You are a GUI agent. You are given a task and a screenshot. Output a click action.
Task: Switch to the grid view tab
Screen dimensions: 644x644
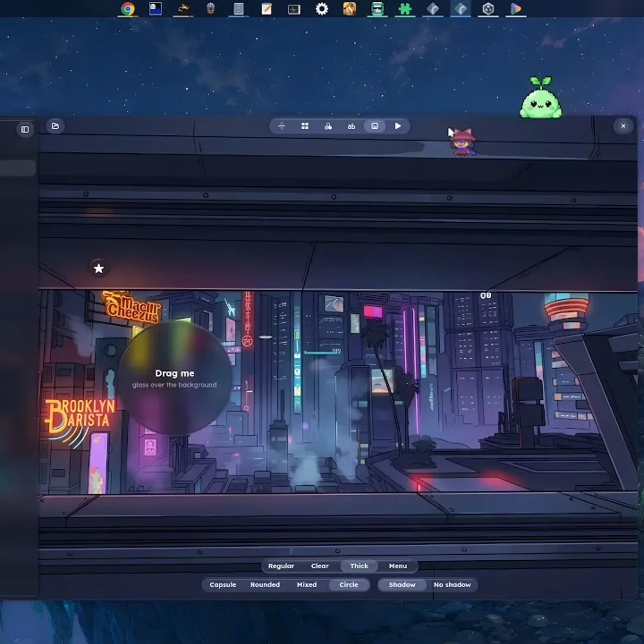pos(305,126)
